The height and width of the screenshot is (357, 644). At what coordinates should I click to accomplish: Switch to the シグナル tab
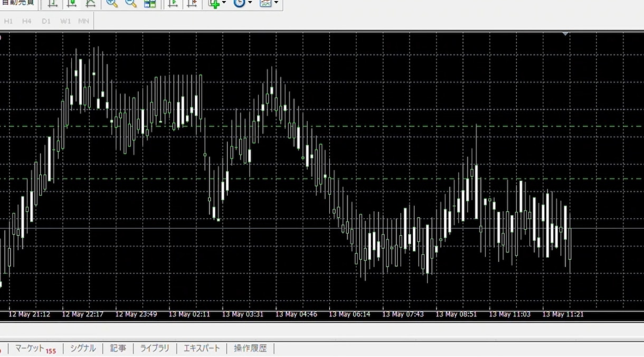click(x=83, y=349)
